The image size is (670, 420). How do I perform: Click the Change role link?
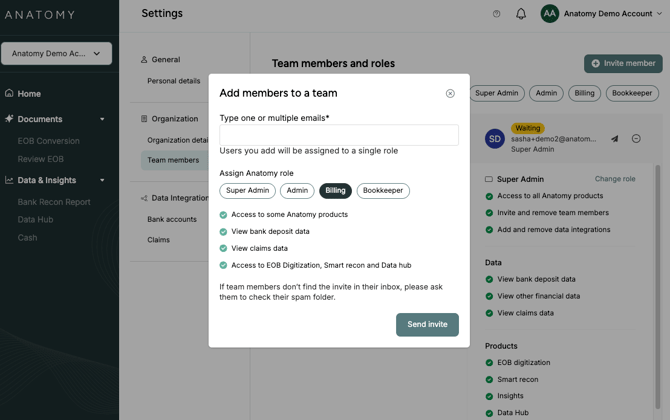coord(615,179)
